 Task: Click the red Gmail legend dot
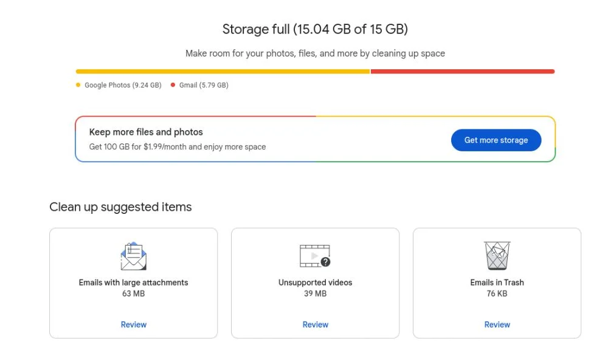(173, 85)
